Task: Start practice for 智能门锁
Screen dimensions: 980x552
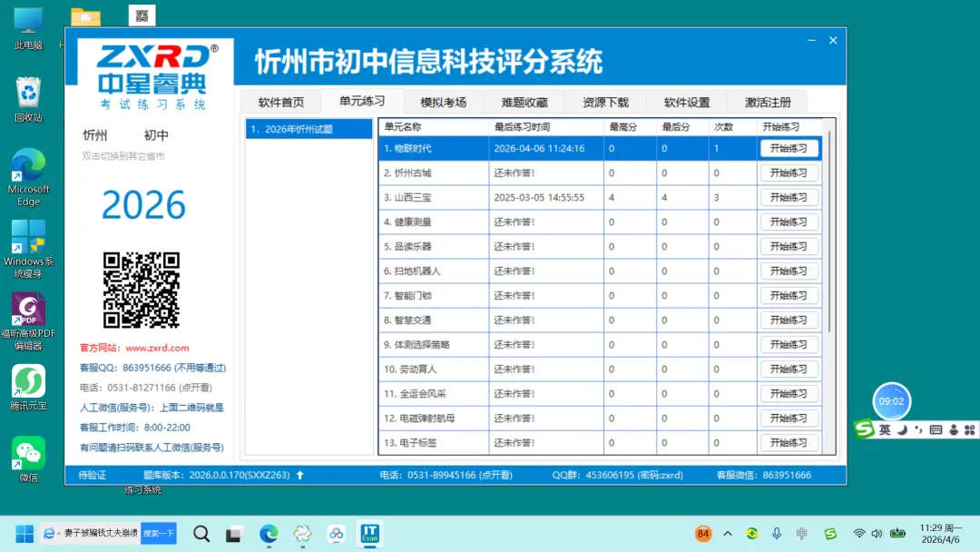Action: pos(789,295)
